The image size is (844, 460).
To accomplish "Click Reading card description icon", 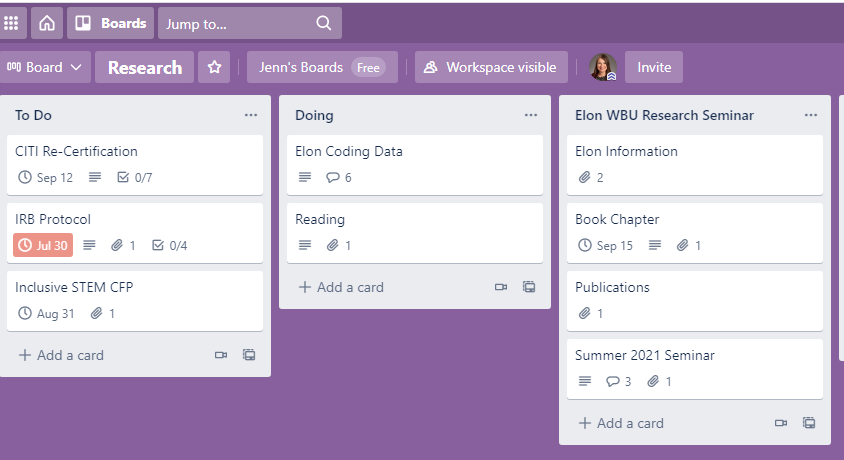I will coord(305,245).
